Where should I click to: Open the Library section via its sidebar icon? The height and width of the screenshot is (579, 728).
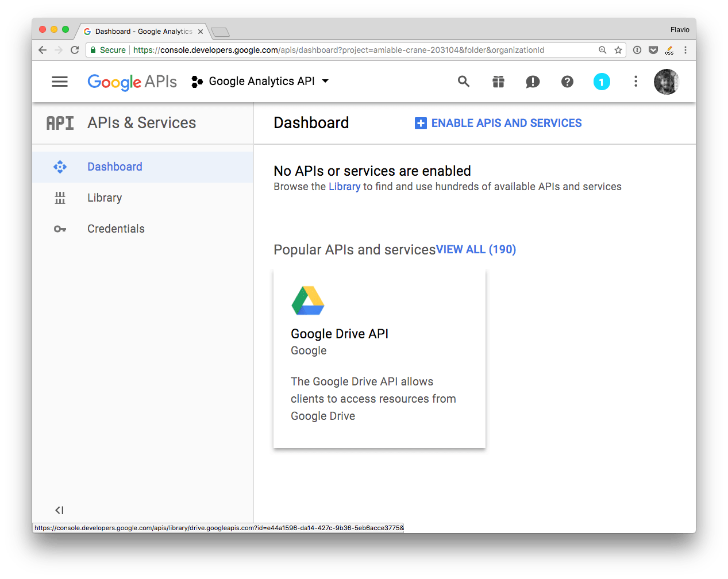[x=60, y=197]
